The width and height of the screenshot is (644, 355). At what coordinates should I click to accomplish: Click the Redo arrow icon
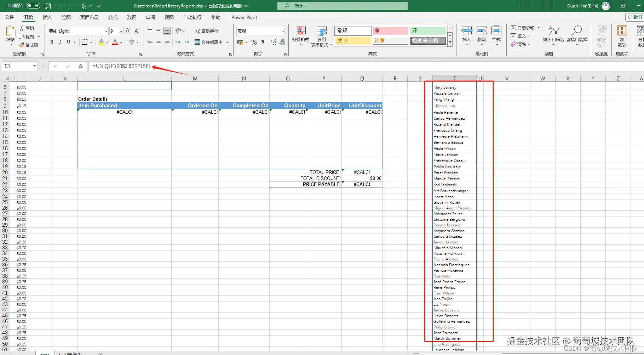tap(71, 6)
